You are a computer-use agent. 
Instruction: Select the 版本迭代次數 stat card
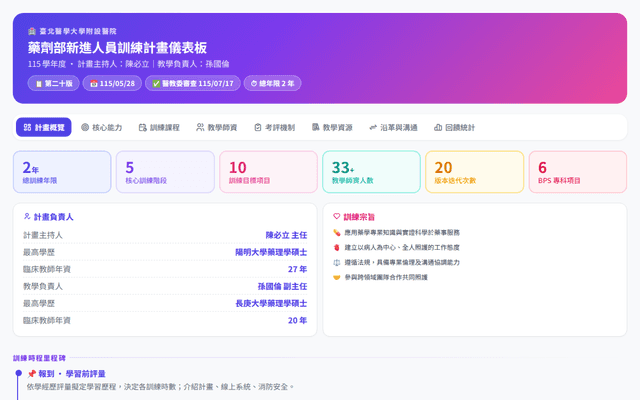[x=475, y=172]
